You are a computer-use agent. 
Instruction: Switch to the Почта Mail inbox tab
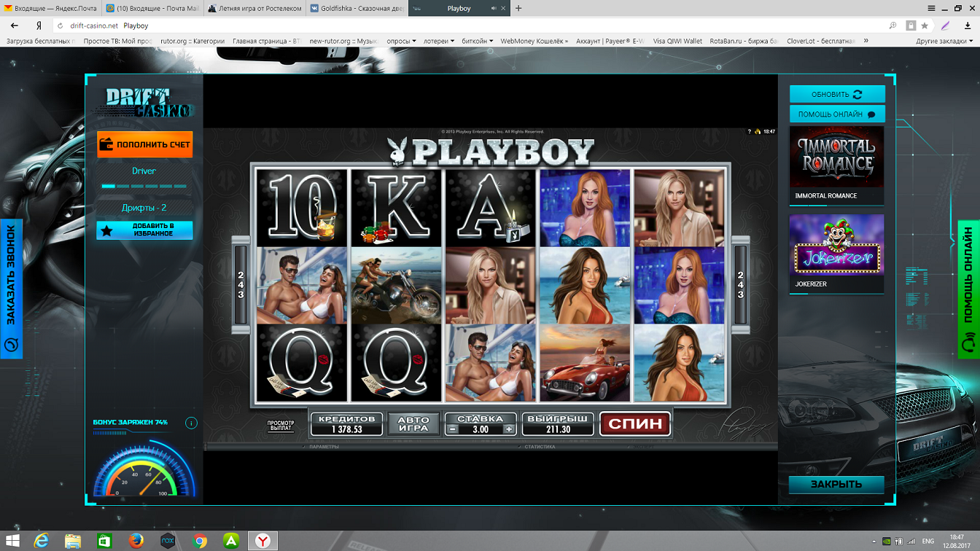[x=152, y=9]
